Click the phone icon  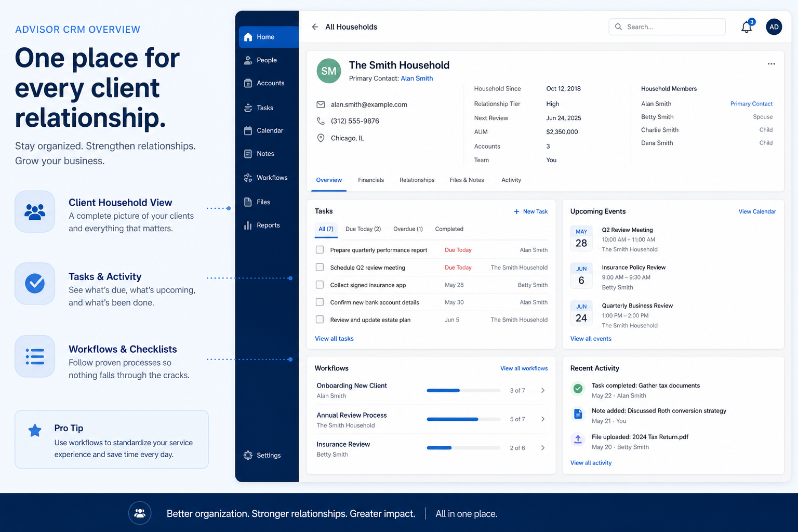(321, 121)
